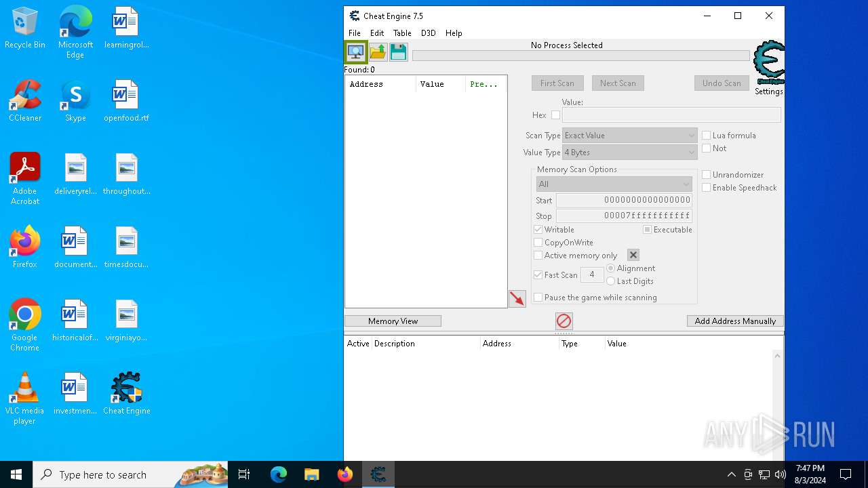Viewport: 868px width, 488px height.
Task: Open the learningrol... Word document on desktop
Action: point(127,28)
